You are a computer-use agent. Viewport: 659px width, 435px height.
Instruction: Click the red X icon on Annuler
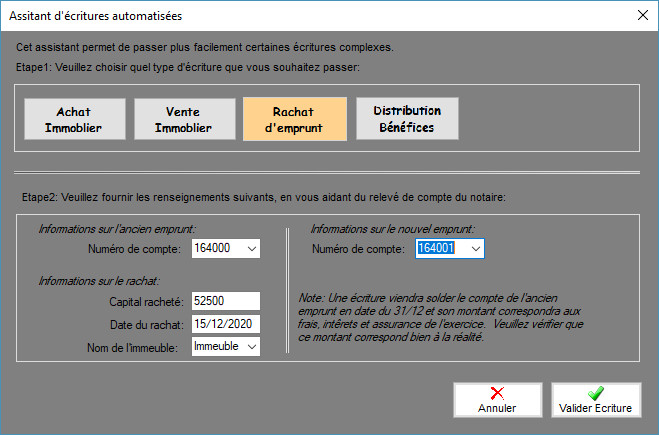click(x=497, y=395)
